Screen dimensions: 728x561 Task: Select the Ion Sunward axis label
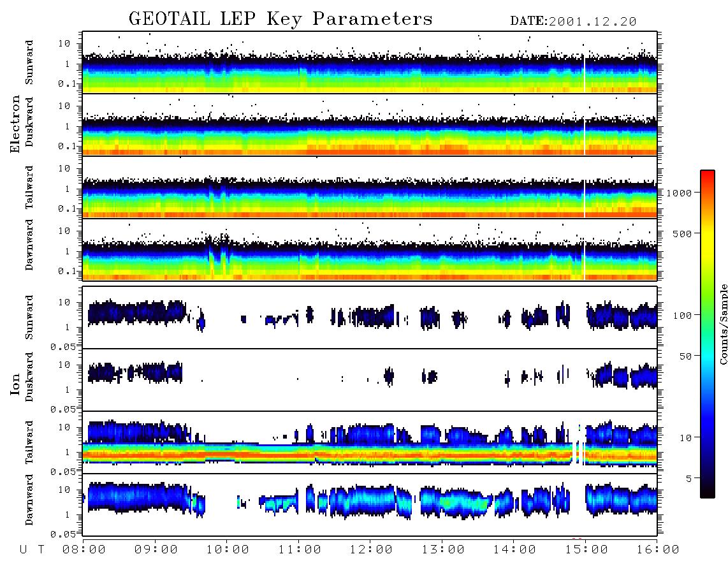[x=29, y=317]
